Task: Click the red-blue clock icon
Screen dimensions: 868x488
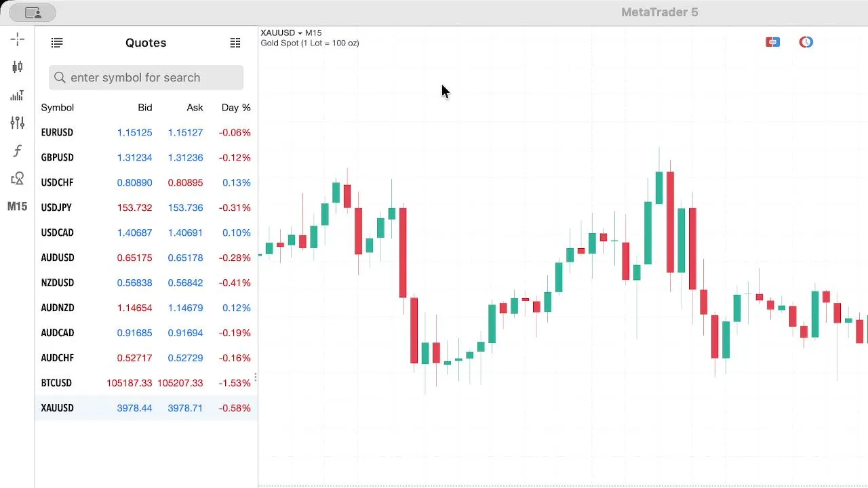Action: tap(806, 42)
